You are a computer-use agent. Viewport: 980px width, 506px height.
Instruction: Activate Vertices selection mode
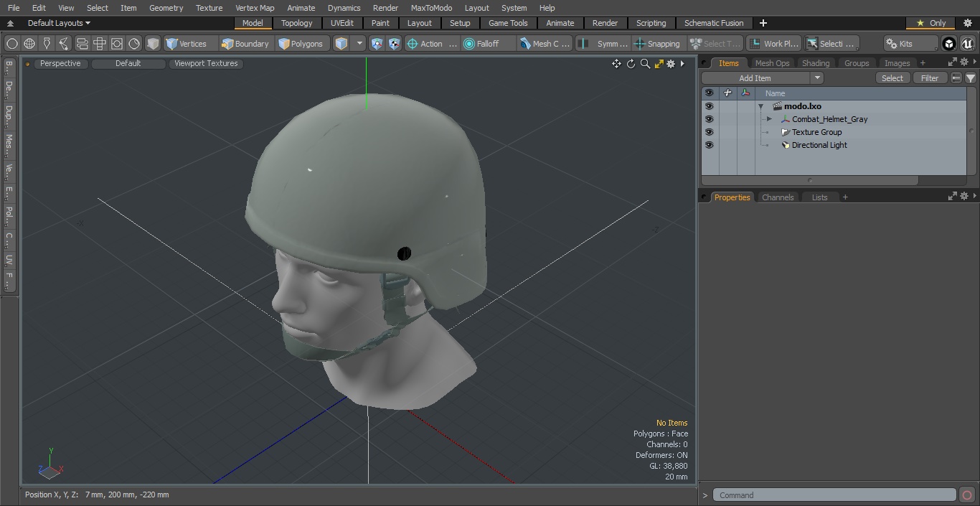click(190, 44)
